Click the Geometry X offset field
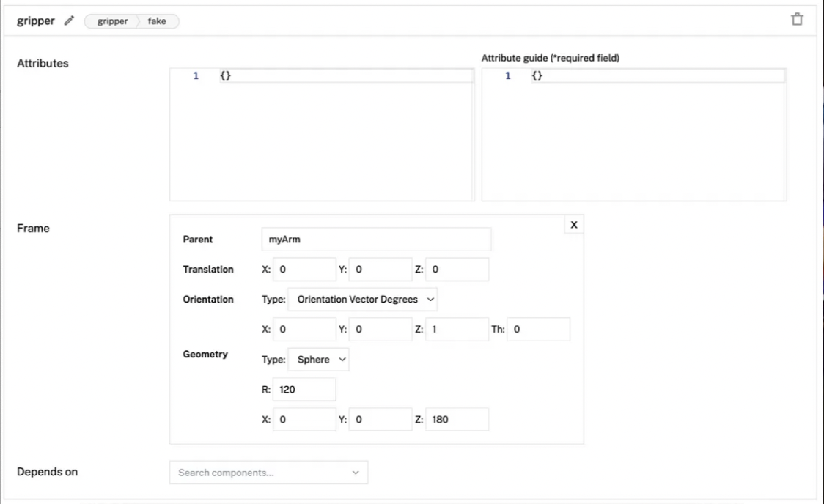 point(304,420)
